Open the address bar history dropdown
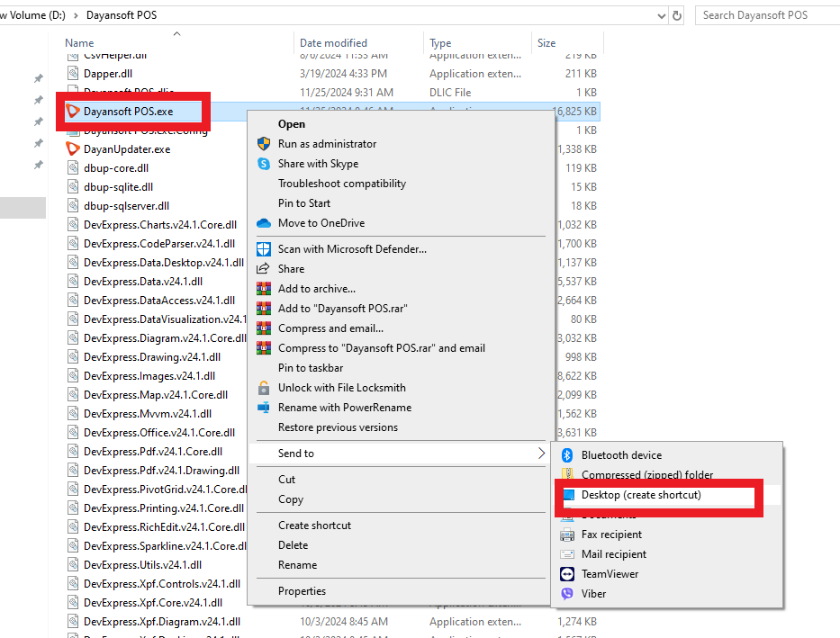 click(661, 16)
